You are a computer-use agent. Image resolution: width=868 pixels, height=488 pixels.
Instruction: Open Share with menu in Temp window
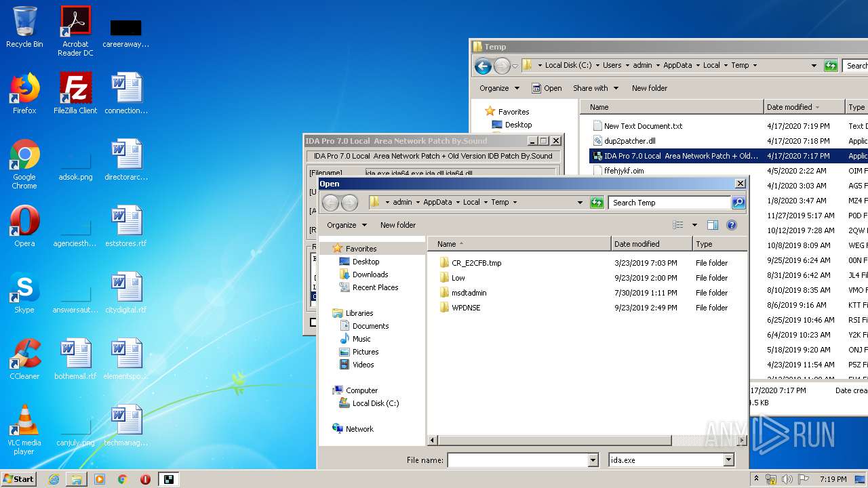pyautogui.click(x=595, y=88)
